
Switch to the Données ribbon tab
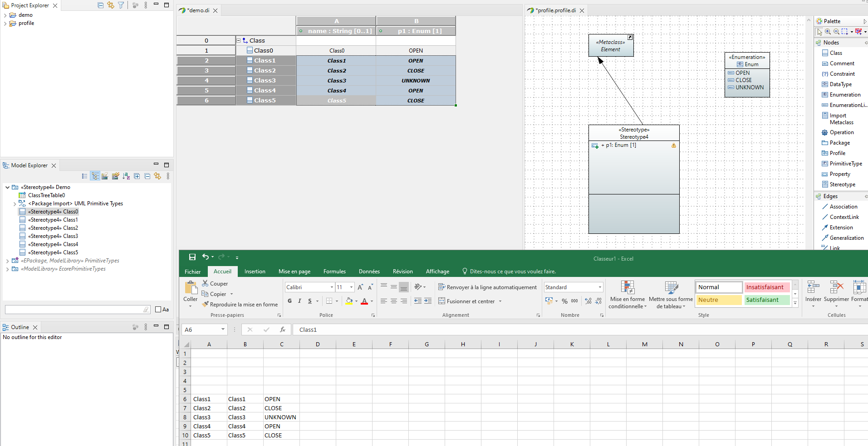click(369, 271)
